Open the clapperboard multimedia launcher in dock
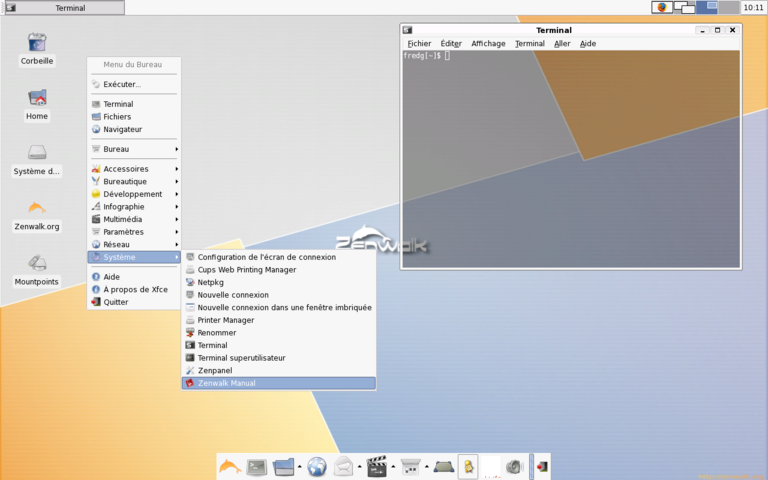The height and width of the screenshot is (480, 768). (377, 467)
